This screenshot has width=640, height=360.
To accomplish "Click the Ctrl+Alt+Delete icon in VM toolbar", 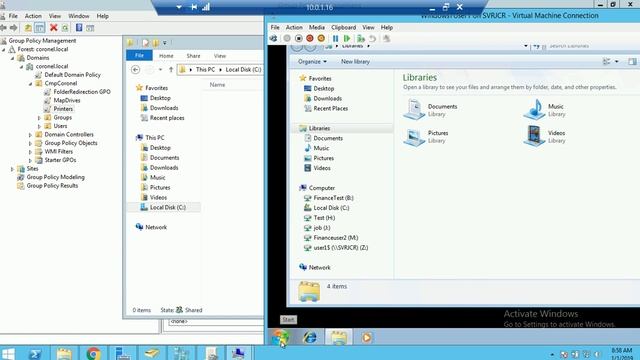I will click(x=273, y=38).
